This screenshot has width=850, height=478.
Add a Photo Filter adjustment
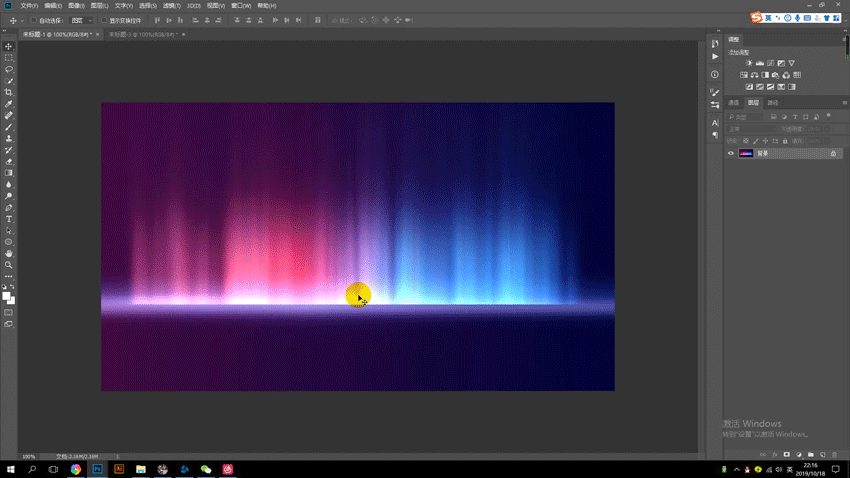click(776, 75)
